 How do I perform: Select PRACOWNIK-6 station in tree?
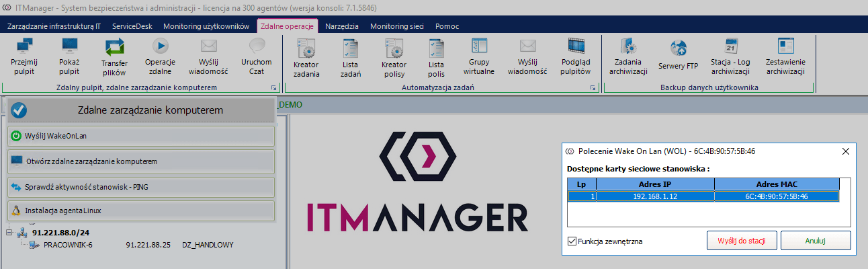pos(68,245)
